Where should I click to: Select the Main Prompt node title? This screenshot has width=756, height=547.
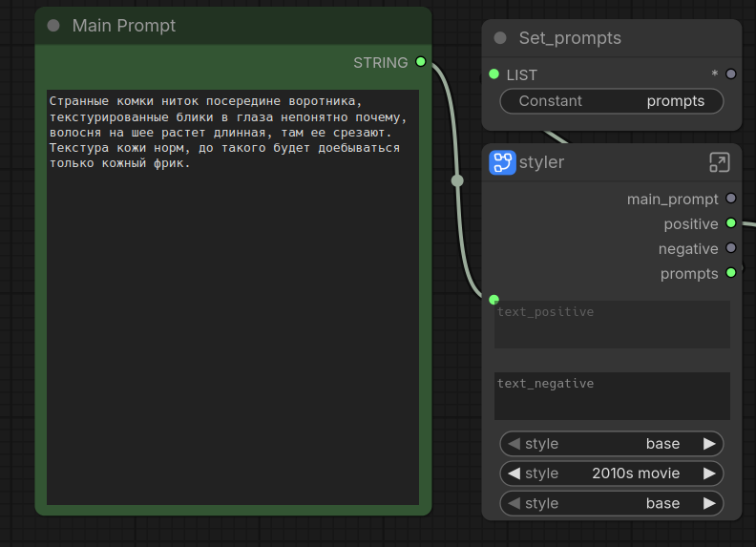[124, 26]
